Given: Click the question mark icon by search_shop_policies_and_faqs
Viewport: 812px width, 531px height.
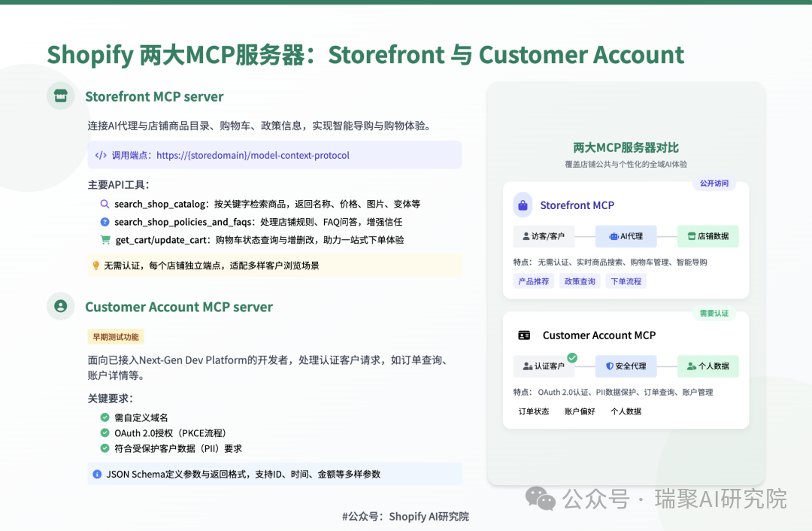Looking at the screenshot, I should (105, 222).
